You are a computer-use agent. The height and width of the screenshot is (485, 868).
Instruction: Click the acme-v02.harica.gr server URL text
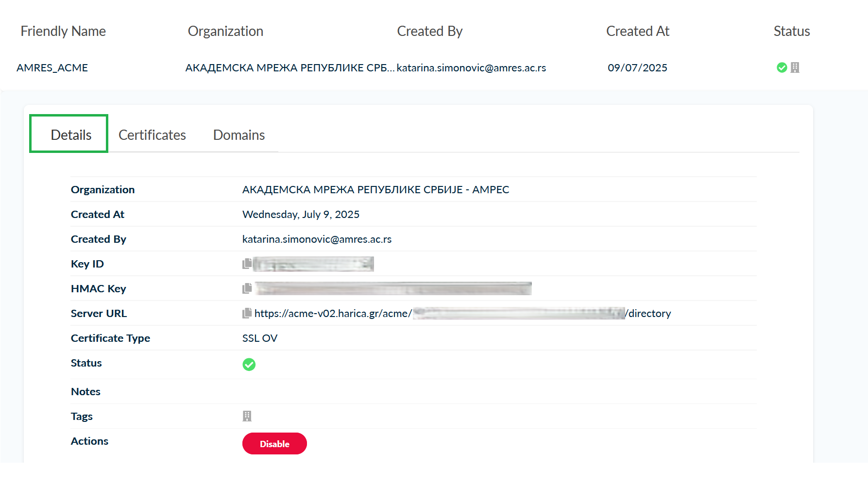coord(333,314)
